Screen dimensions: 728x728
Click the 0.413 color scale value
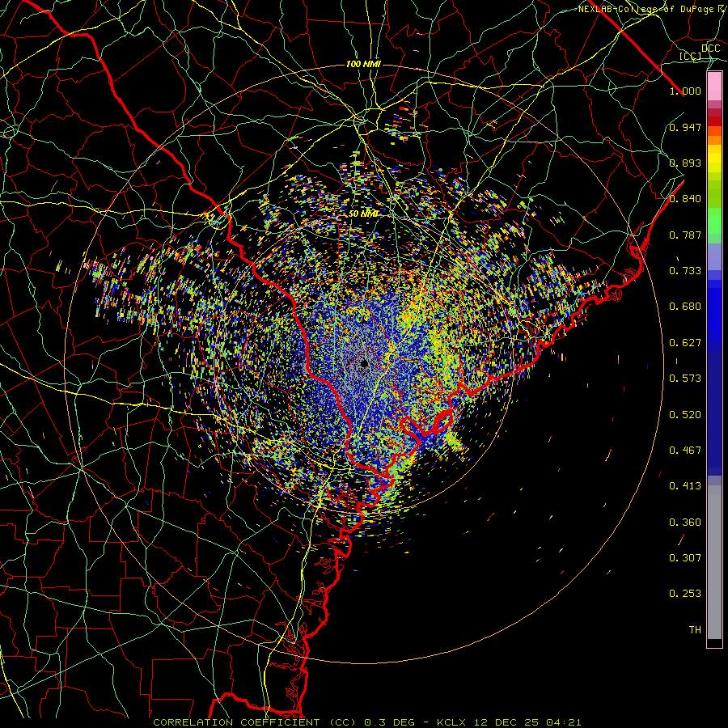click(685, 486)
